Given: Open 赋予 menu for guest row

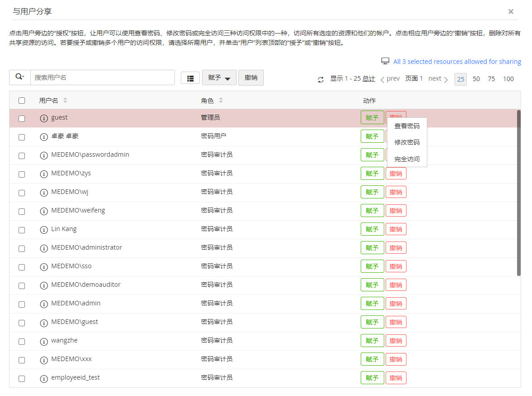Looking at the screenshot, I should [372, 117].
